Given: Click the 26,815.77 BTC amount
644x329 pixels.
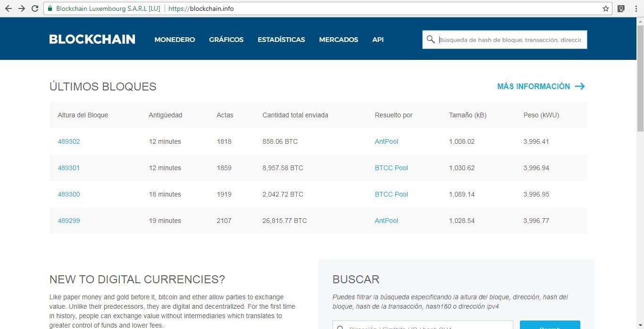Looking at the screenshot, I should [x=285, y=221].
